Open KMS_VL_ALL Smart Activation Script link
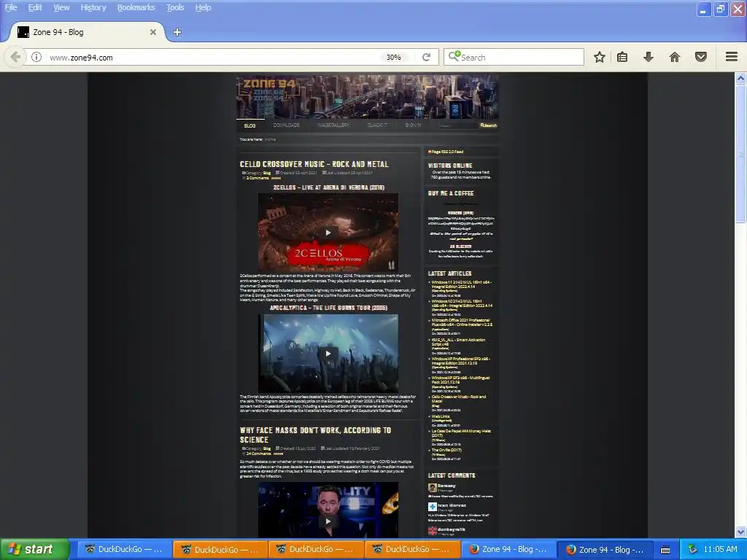Image resolution: width=747 pixels, height=560 pixels. click(x=458, y=342)
